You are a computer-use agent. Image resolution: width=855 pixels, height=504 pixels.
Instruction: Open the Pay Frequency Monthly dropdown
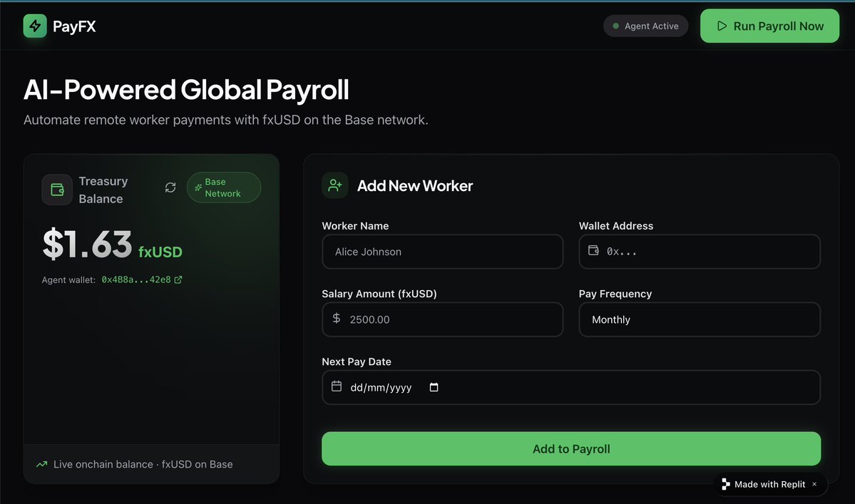click(x=700, y=319)
